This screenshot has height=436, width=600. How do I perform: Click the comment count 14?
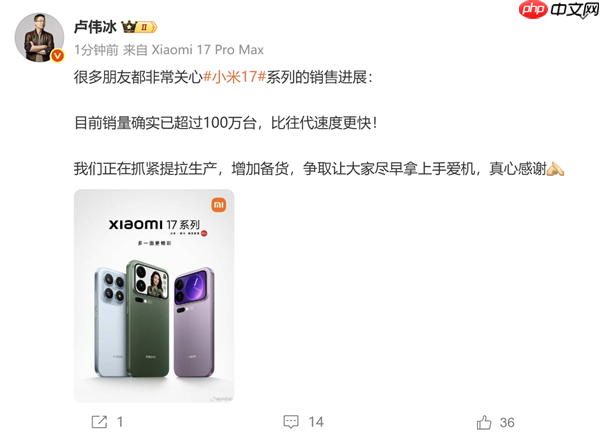(316, 422)
